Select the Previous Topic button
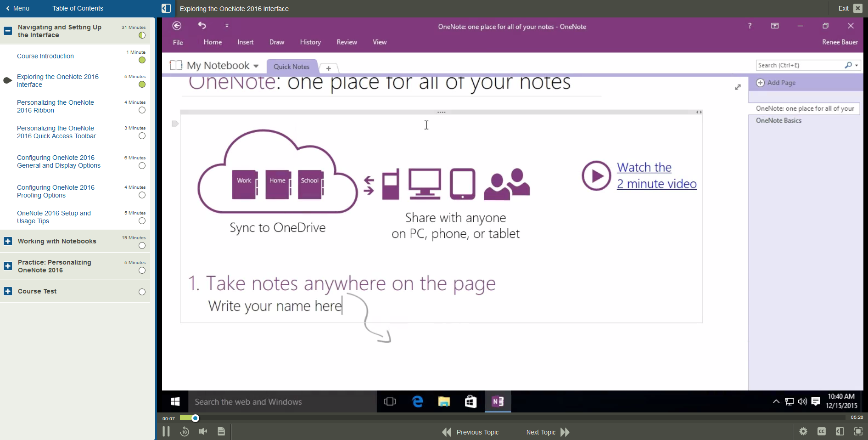The height and width of the screenshot is (440, 868). pyautogui.click(x=477, y=432)
